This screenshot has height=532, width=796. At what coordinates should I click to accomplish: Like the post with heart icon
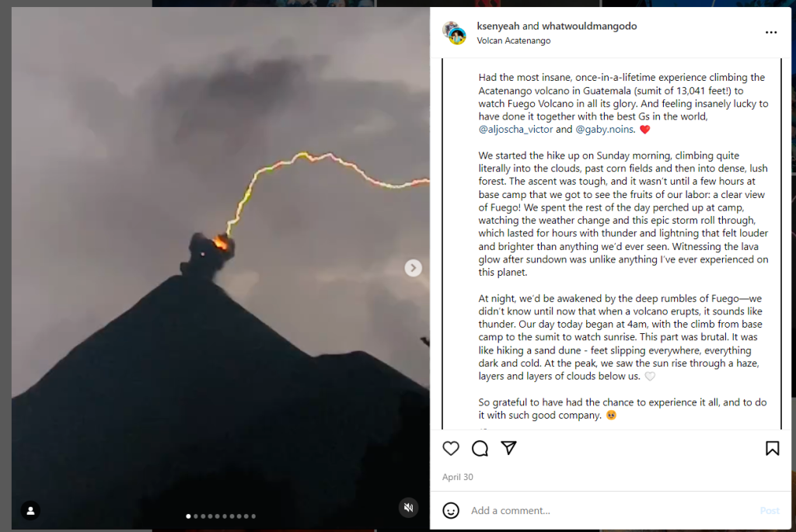451,448
